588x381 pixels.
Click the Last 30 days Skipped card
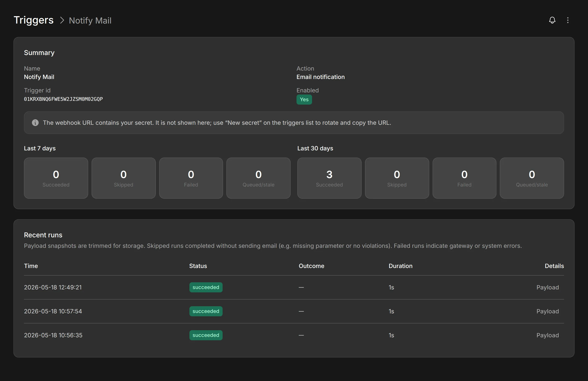pos(397,178)
